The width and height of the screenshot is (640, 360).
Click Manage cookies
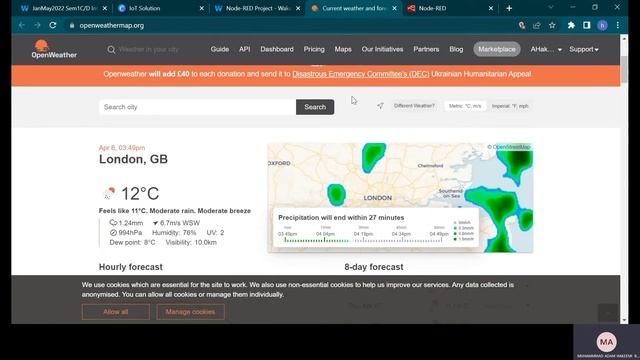(x=190, y=312)
